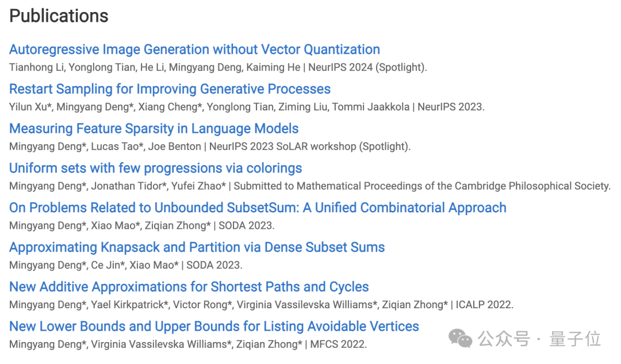Click the author line mentioning Jonathan Tidor
This screenshot has height=364, width=621.
[310, 186]
